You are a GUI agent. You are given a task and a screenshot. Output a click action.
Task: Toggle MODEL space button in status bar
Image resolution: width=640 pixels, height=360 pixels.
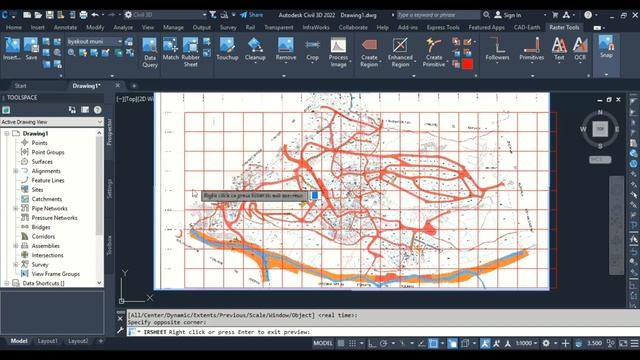(322, 343)
